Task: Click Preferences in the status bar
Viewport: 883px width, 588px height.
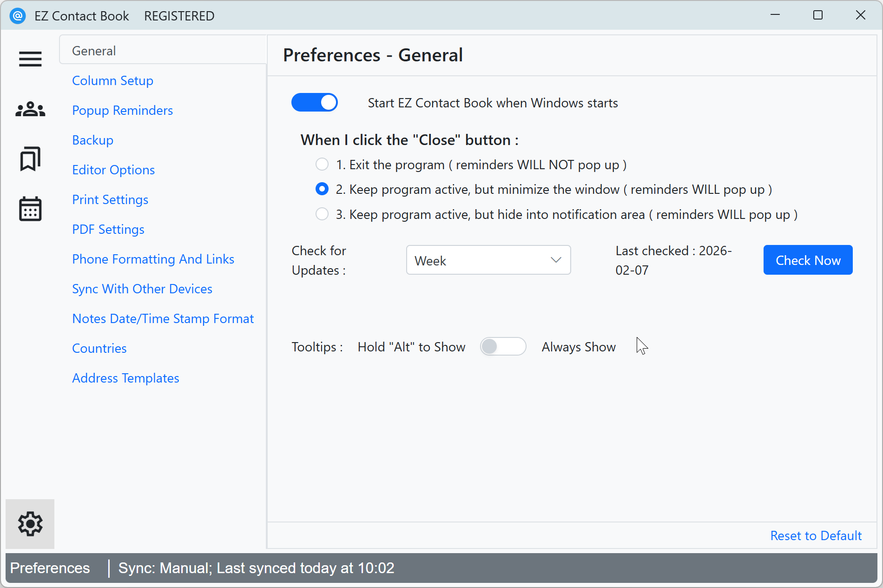Action: click(x=50, y=568)
